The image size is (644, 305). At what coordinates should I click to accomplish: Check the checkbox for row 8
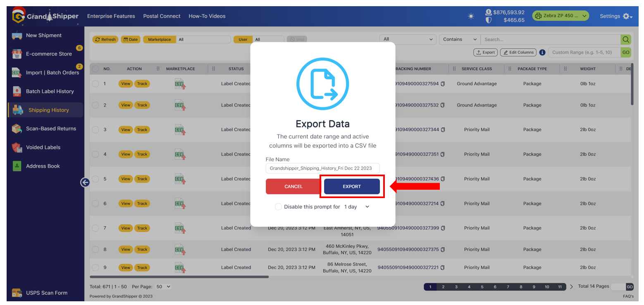point(95,249)
